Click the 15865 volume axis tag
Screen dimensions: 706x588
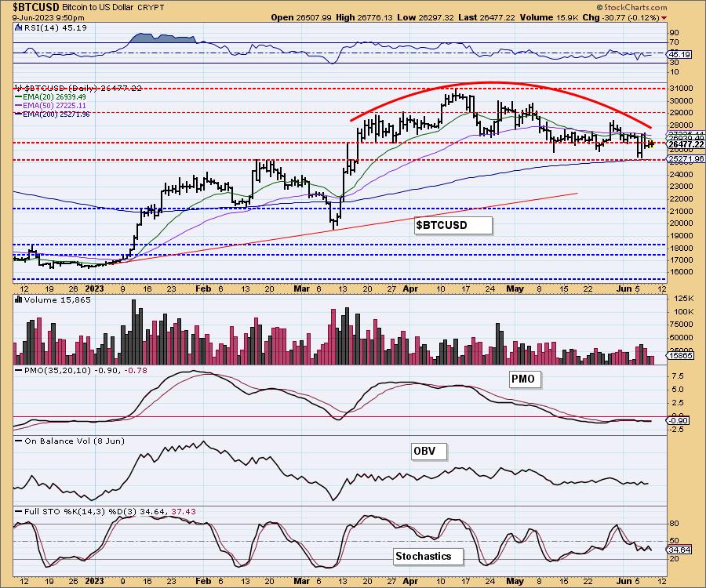(680, 355)
